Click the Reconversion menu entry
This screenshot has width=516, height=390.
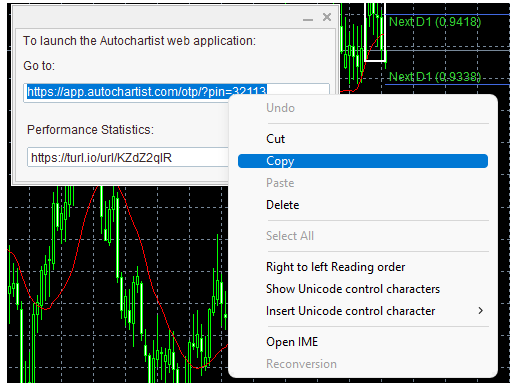tap(363, 364)
